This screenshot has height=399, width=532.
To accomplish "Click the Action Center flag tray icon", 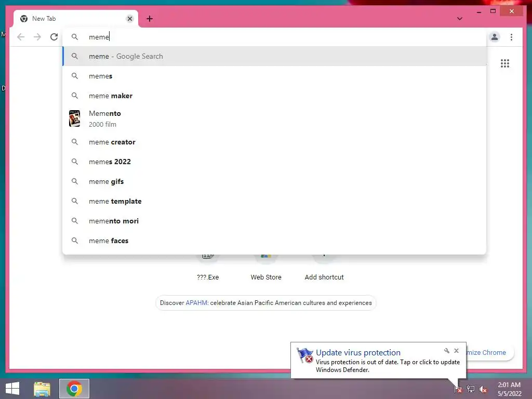I will click(x=458, y=389).
